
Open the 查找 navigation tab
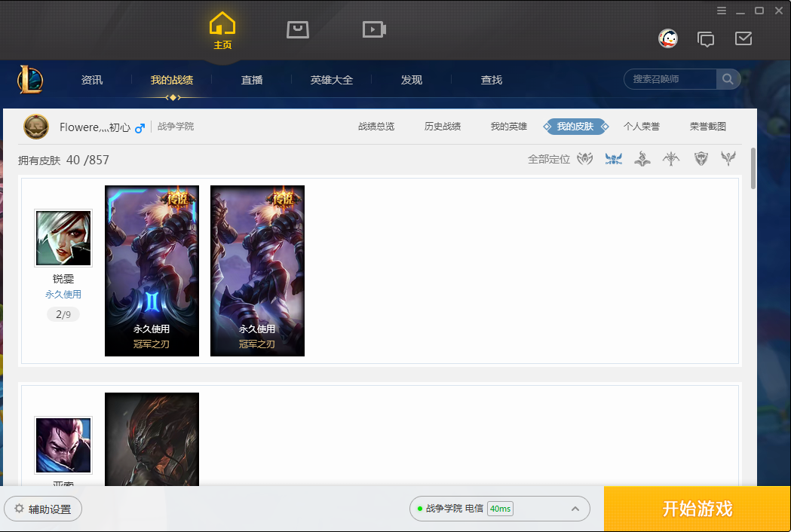tap(492, 80)
